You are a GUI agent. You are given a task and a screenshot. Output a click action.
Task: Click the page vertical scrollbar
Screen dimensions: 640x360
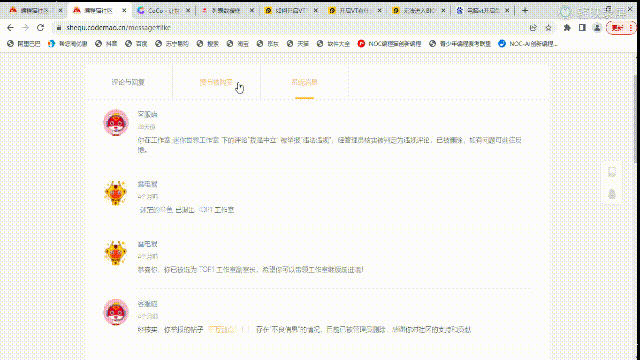(636, 118)
